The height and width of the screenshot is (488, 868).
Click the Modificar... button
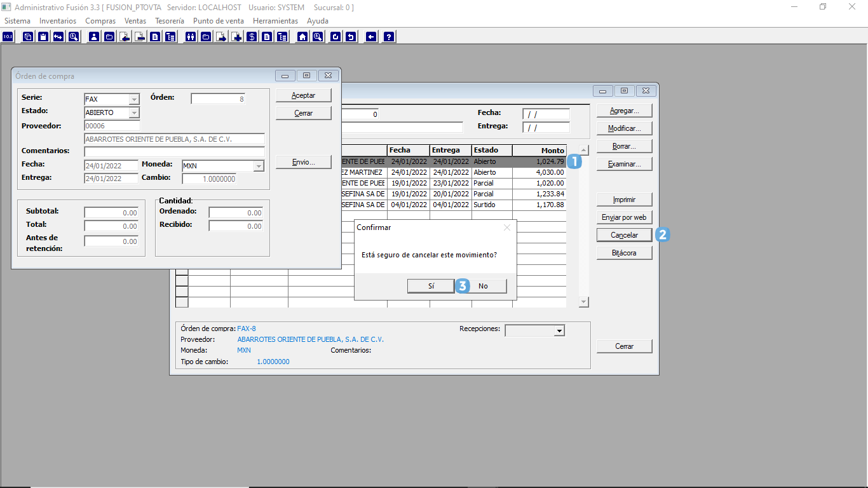click(625, 128)
